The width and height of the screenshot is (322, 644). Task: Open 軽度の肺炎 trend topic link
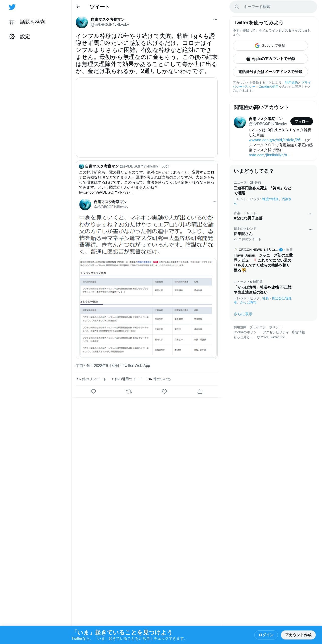[x=270, y=199]
